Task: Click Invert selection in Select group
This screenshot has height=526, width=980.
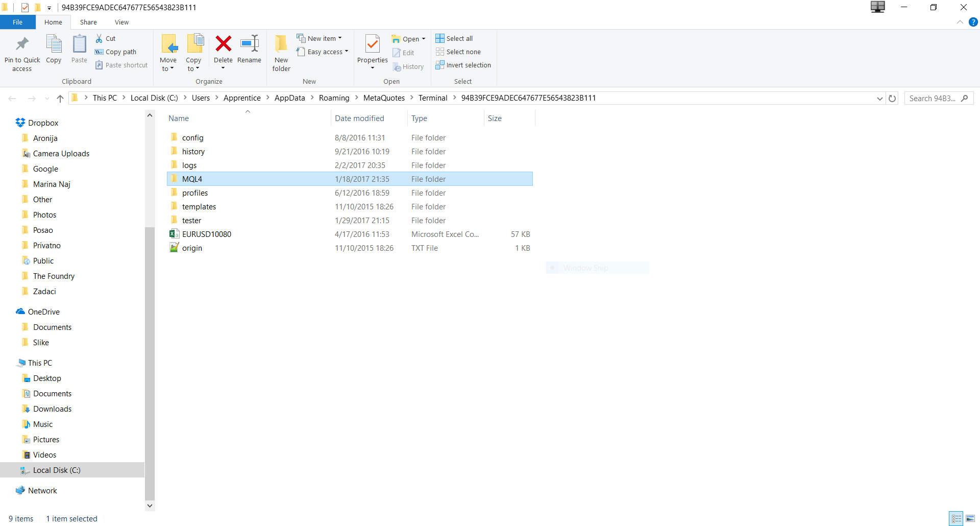Action: [x=463, y=65]
